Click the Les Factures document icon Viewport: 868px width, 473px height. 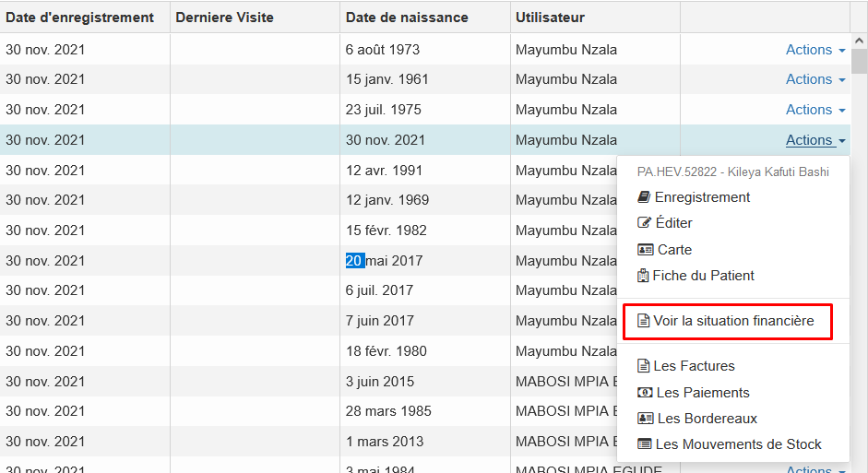pyautogui.click(x=643, y=366)
